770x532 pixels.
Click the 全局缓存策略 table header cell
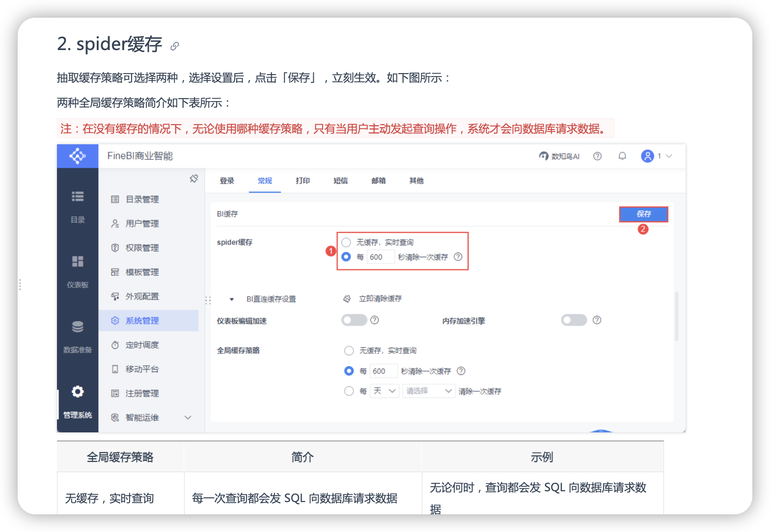click(x=120, y=457)
